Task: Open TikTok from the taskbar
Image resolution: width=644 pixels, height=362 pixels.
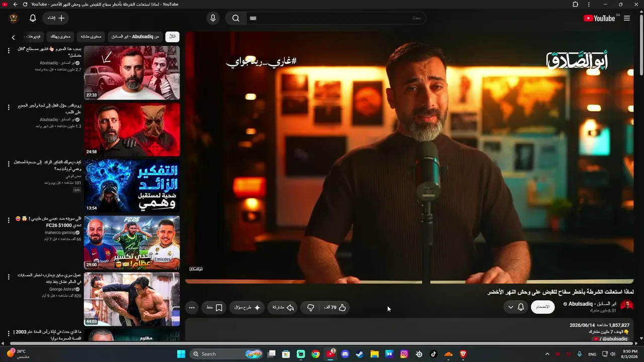Action: click(x=434, y=354)
